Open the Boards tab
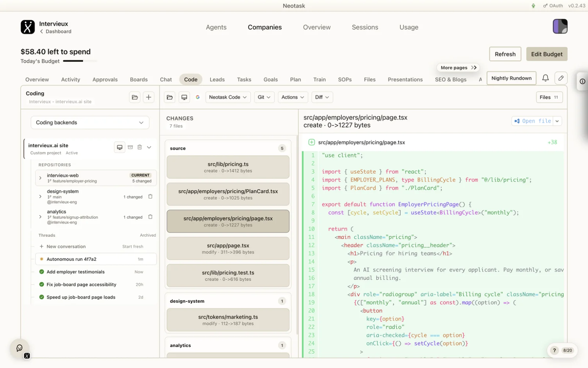588x368 pixels. pos(139,79)
